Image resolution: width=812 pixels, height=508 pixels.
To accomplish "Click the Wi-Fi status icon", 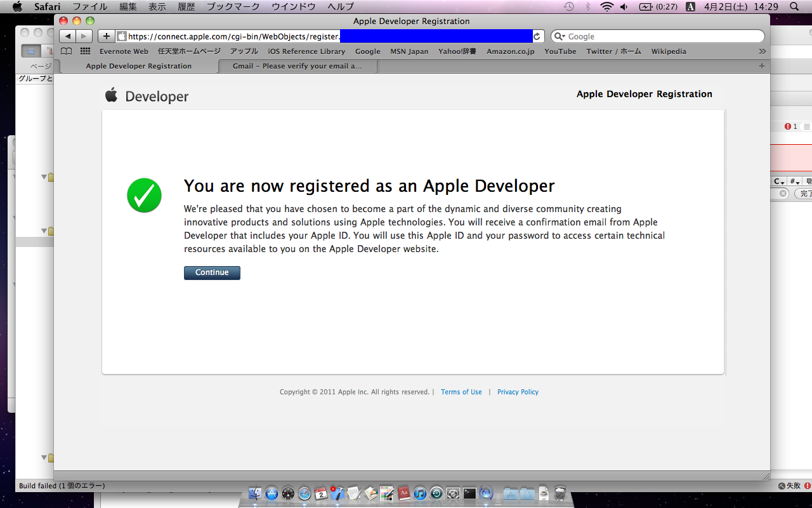I will point(607,6).
